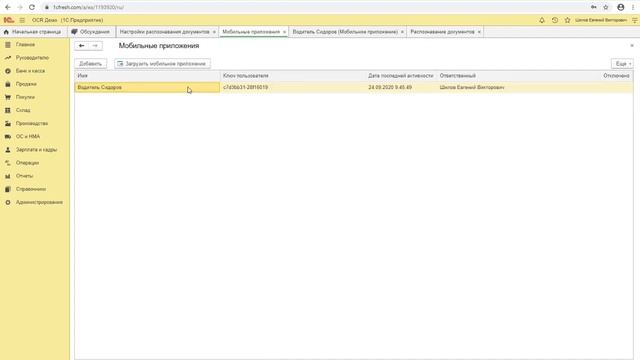Close the Мобильные приложения tab

pyautogui.click(x=284, y=32)
